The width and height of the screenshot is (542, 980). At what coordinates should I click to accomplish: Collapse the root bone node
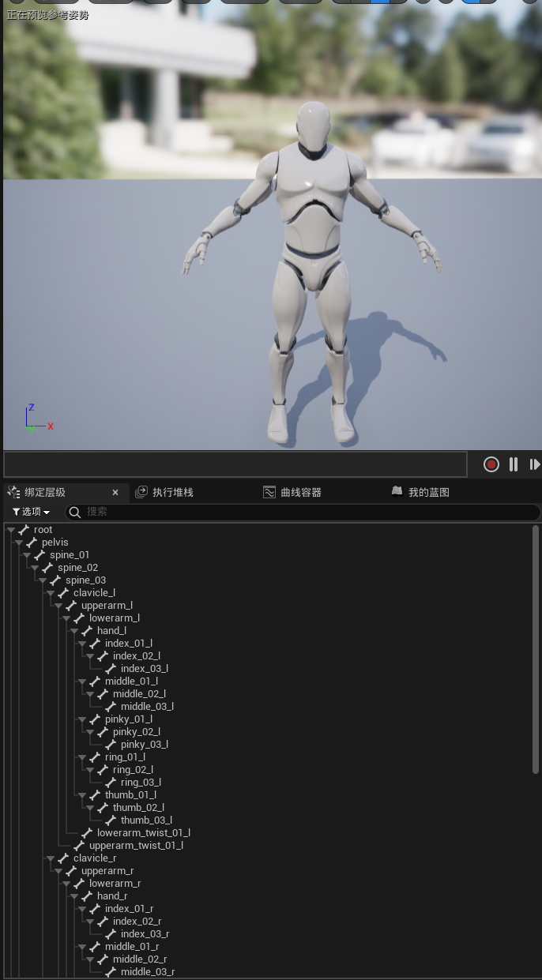(x=11, y=530)
